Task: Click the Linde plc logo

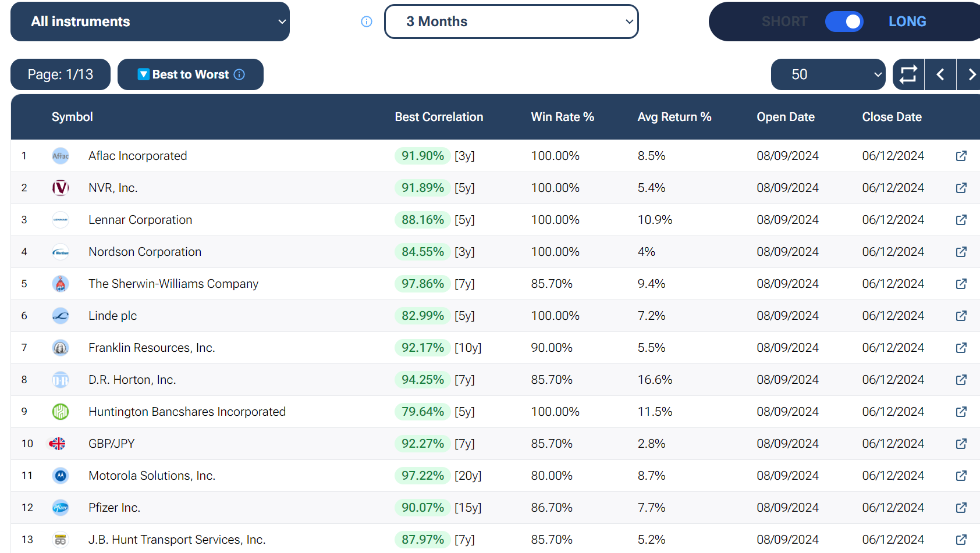Action: 61,316
